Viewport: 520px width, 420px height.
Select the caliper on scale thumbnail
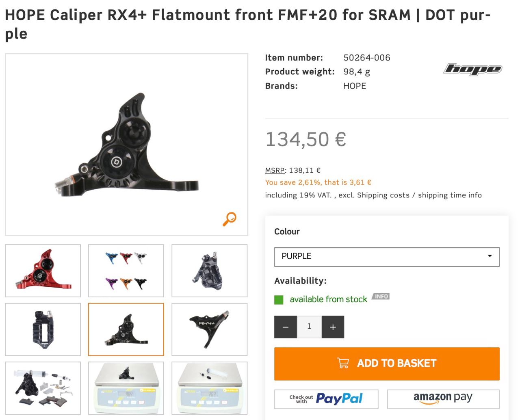pyautogui.click(x=126, y=388)
